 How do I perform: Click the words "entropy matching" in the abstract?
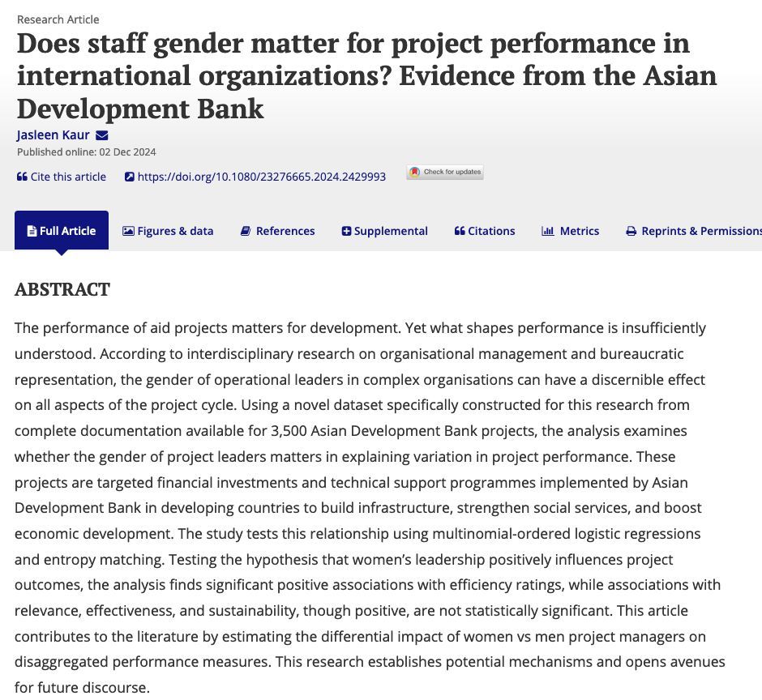(103, 560)
